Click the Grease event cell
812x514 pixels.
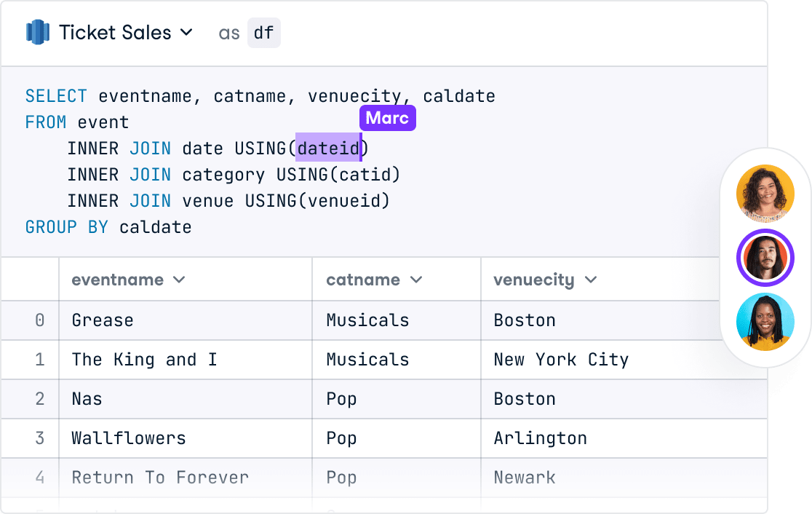click(x=103, y=320)
